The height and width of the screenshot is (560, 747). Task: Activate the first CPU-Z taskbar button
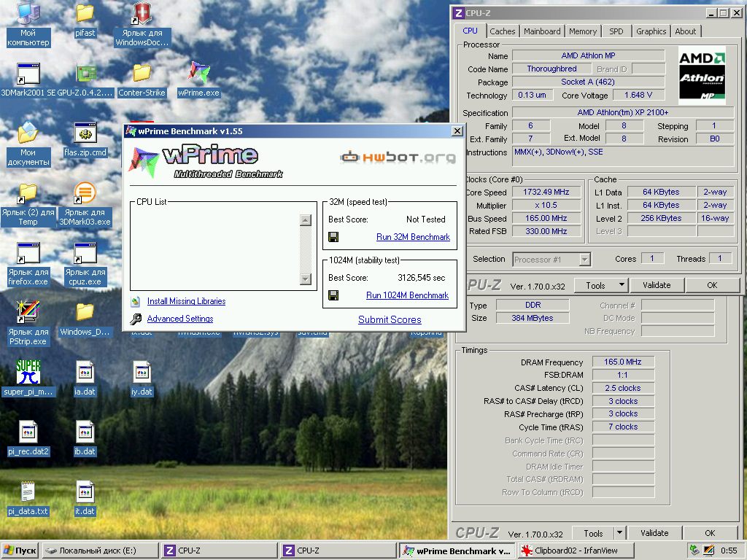click(219, 551)
